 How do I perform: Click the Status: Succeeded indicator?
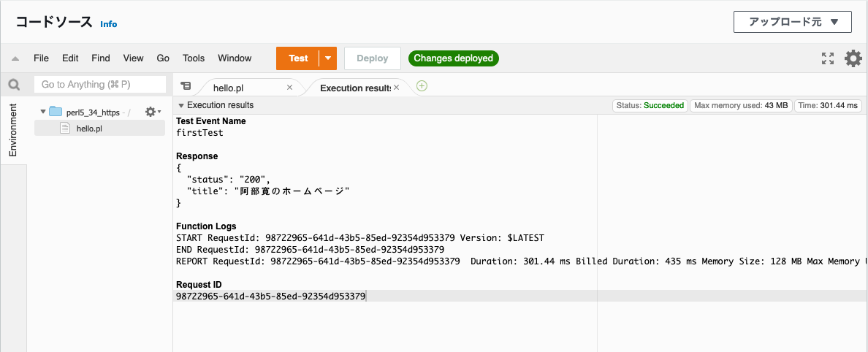coord(650,106)
